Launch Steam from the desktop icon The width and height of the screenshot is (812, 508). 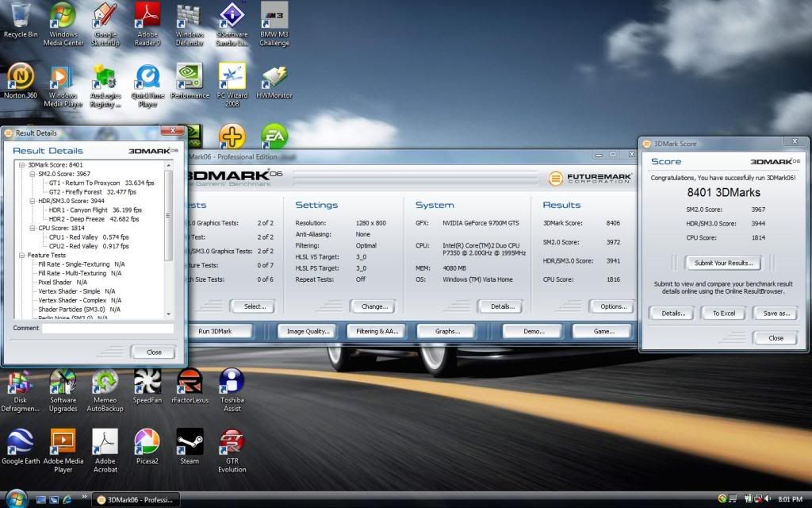pyautogui.click(x=190, y=447)
